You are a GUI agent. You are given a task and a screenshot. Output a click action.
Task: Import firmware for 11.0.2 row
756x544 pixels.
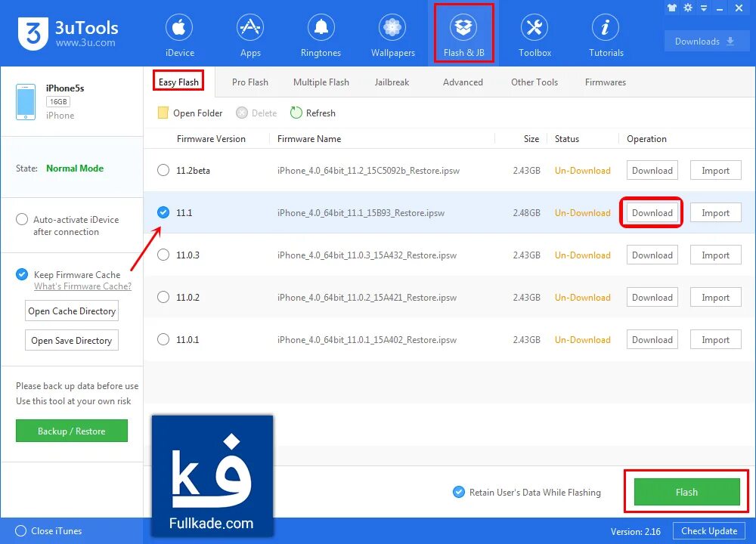pyautogui.click(x=715, y=297)
